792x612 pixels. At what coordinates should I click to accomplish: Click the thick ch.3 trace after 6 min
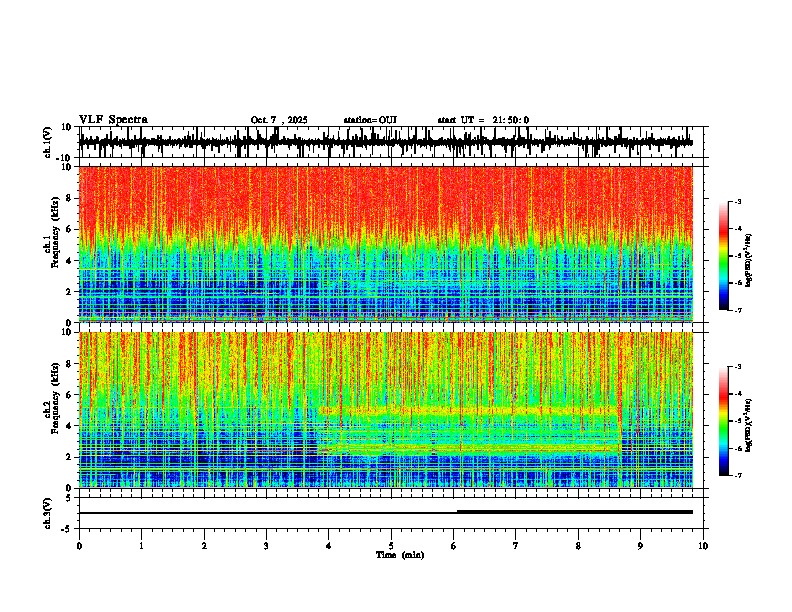575,512
